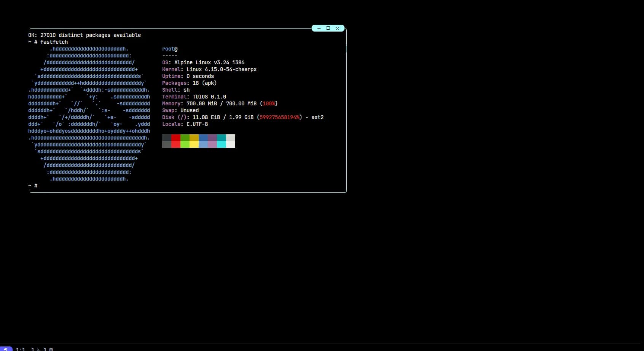Click the white color block
The image size is (644, 351).
[231, 145]
